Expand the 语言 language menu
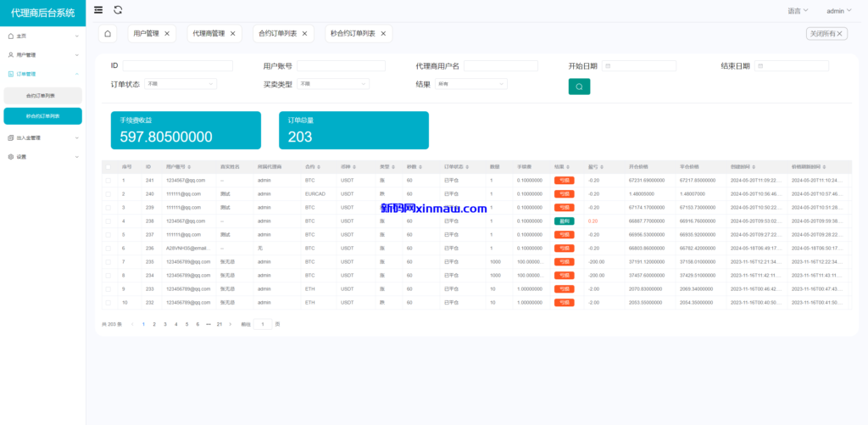The height and width of the screenshot is (425, 868). pyautogui.click(x=797, y=11)
